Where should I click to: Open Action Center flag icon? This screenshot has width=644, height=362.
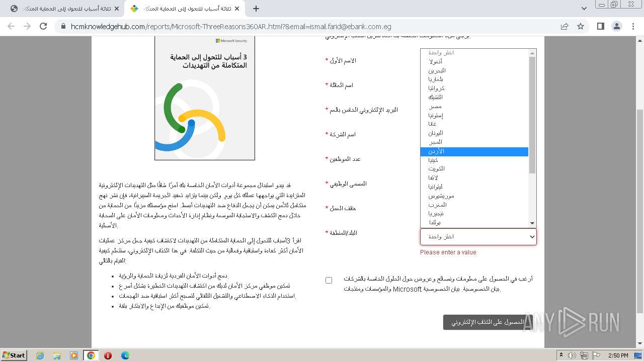click(597, 355)
